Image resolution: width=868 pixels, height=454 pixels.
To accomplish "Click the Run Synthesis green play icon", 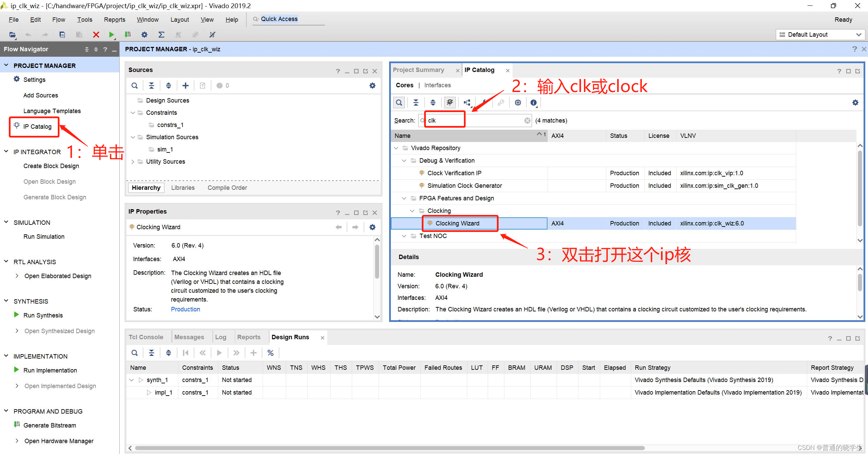I will click(16, 315).
